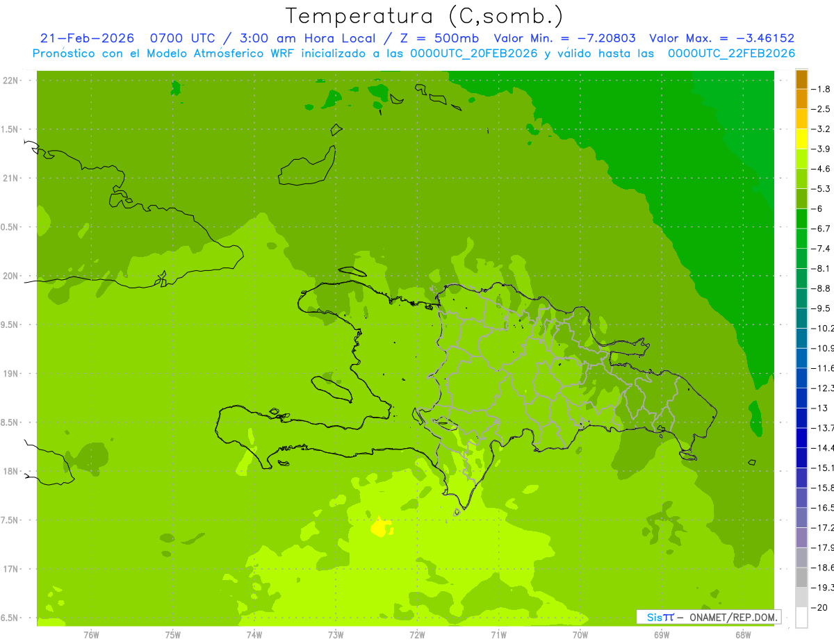Click "Valor Min. = -7.20803" text

564,38
